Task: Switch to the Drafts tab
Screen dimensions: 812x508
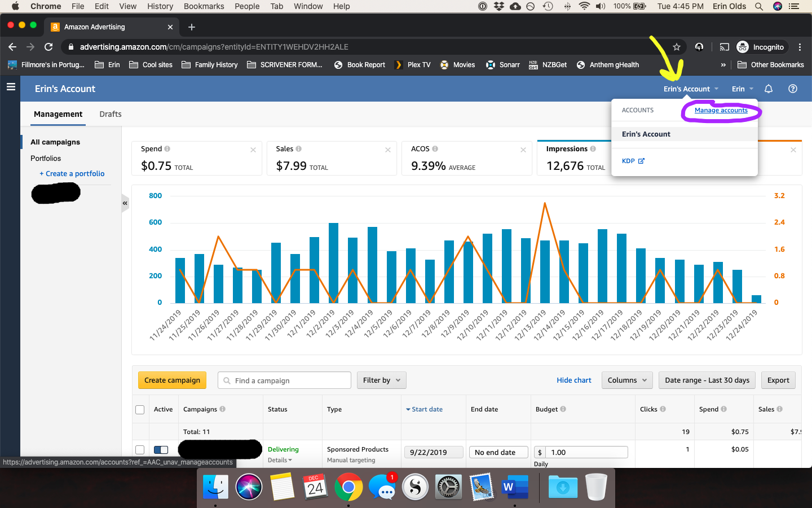Action: click(x=111, y=114)
